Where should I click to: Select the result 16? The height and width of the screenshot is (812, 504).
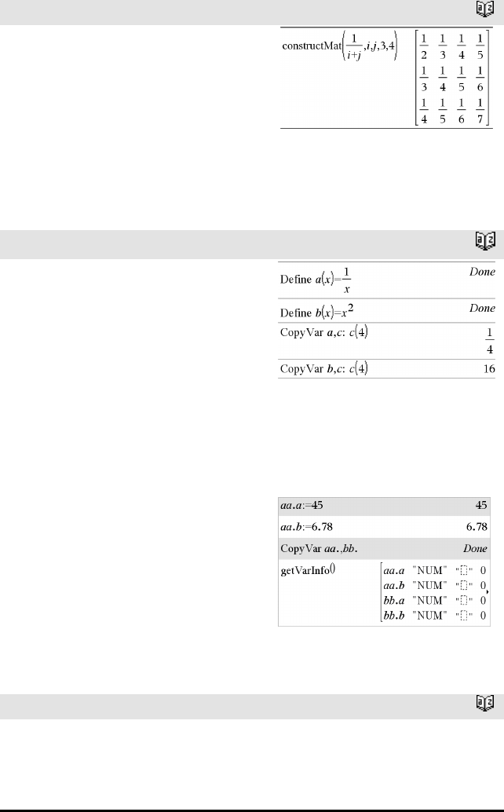click(x=489, y=369)
